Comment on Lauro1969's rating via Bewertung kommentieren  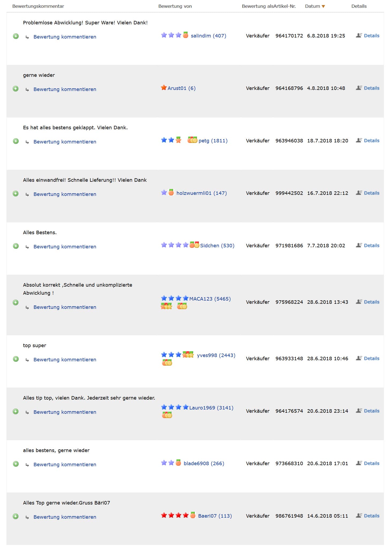pyautogui.click(x=65, y=412)
